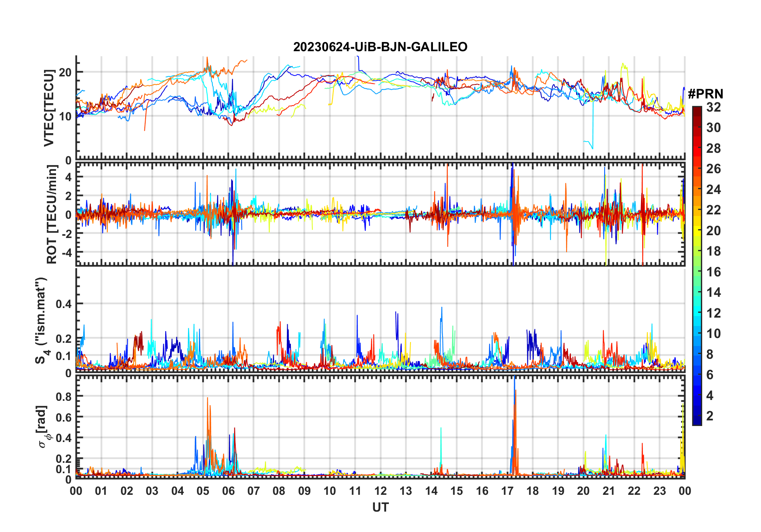761x532 pixels.
Task: Click the sigma-phi [rad] axis label
Action: (x=43, y=427)
